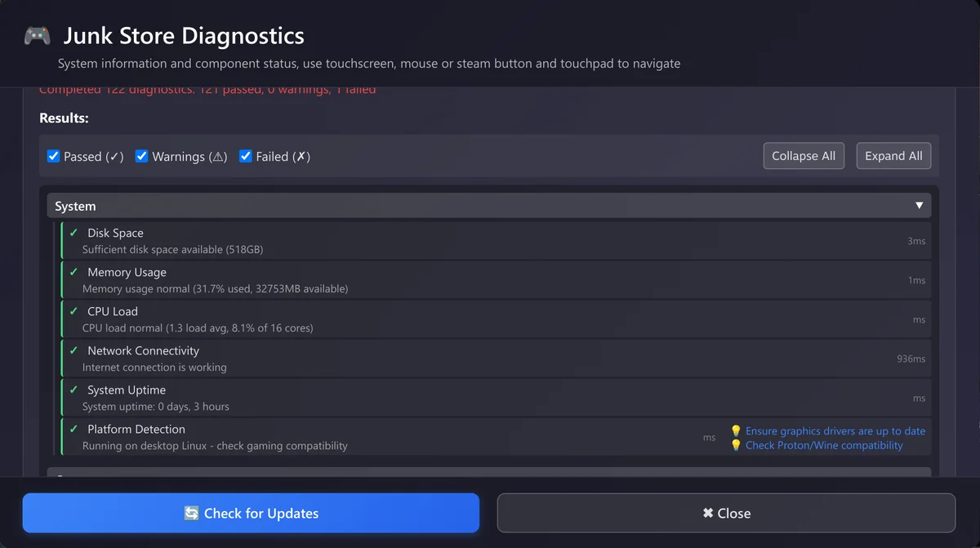Screen dimensions: 980x548
Task: Follow the Check Proton/Wine compatibility link
Action: 824,445
